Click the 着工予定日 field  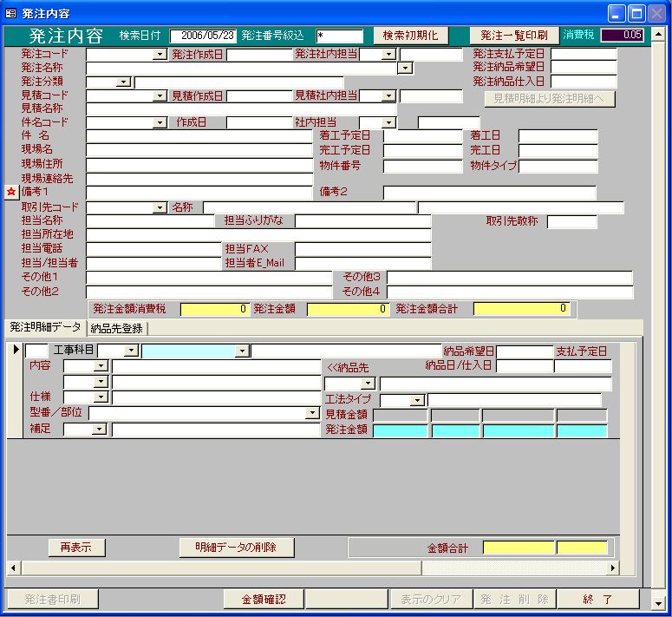tap(422, 136)
